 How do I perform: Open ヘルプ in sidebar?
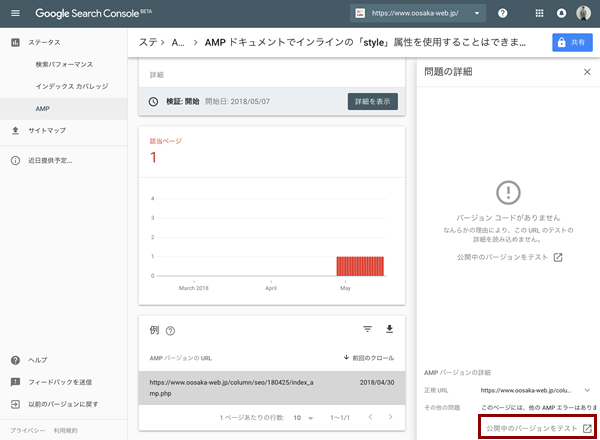pyautogui.click(x=38, y=360)
